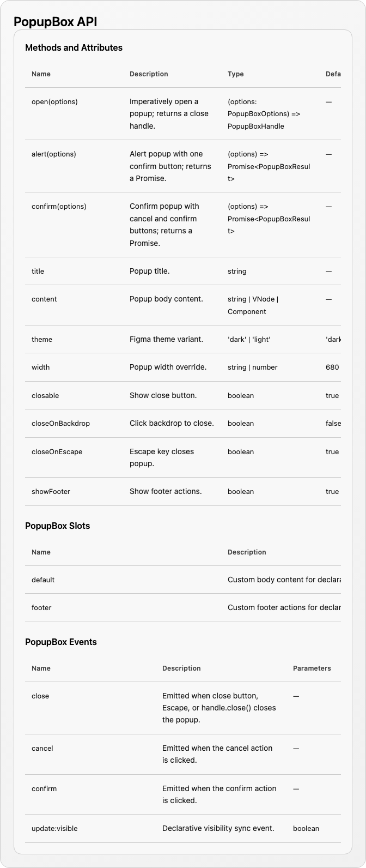Image resolution: width=366 pixels, height=868 pixels.
Task: Click the PopupBox Slots section heading
Action: (57, 526)
